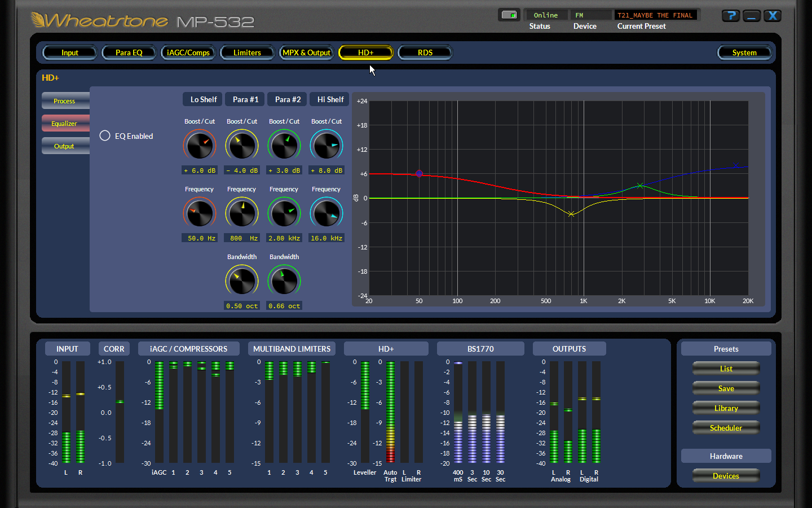Screen dimensions: 812x508
Task: Open the Para EQ tab
Action: (x=129, y=52)
